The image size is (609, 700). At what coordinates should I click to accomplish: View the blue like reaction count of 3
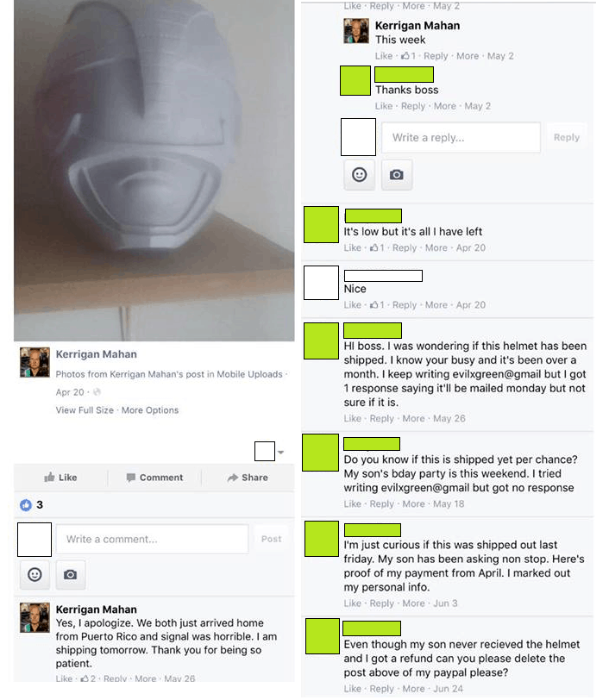(31, 504)
